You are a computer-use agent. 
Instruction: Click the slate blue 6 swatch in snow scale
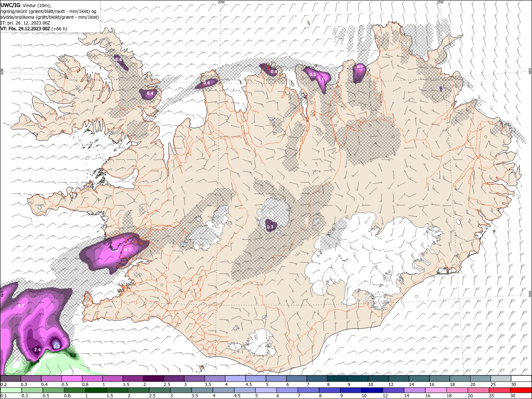296,379
